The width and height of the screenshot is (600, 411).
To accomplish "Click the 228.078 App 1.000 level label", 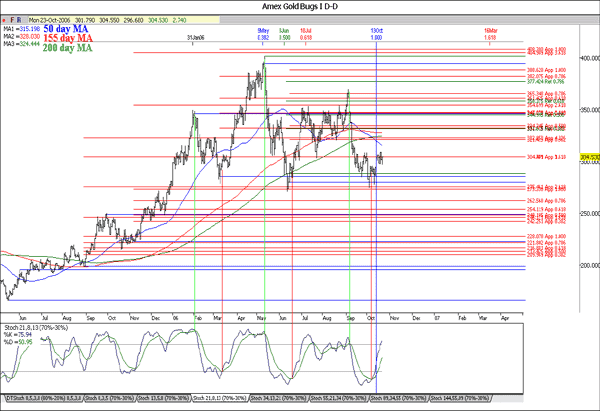I will click(546, 236).
